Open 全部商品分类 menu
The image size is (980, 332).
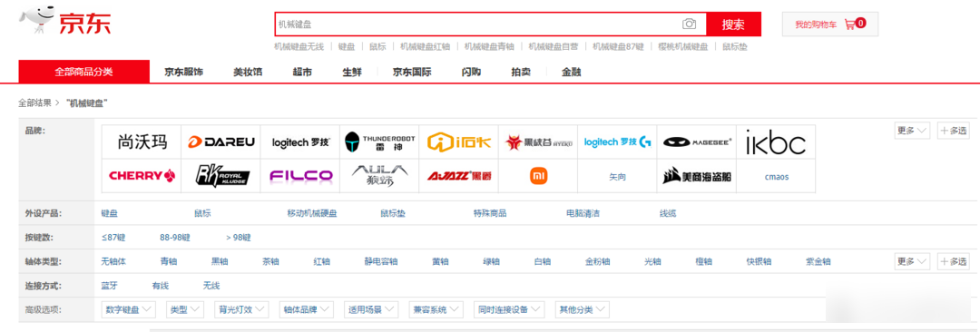(x=83, y=72)
